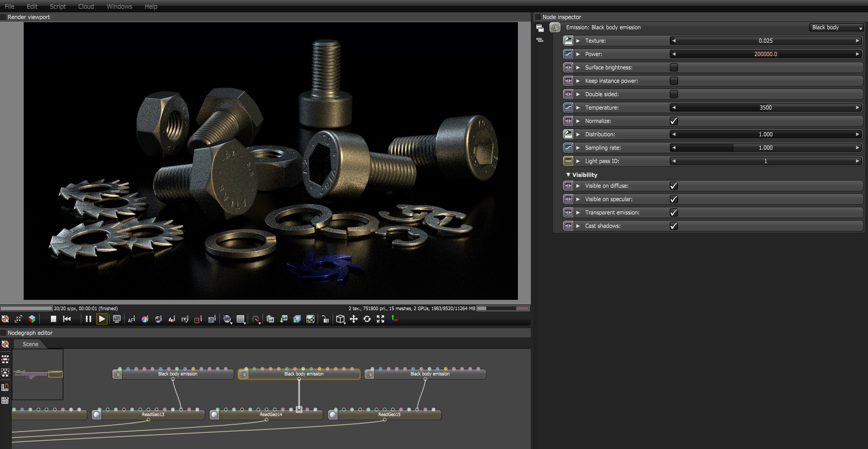
Task: Click the Sampling rate slider
Action: (x=766, y=148)
